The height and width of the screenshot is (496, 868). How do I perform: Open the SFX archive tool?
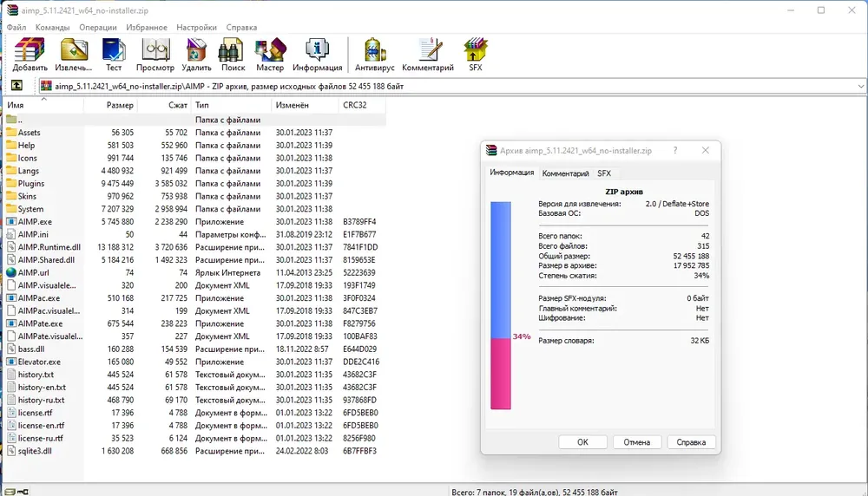tap(475, 54)
